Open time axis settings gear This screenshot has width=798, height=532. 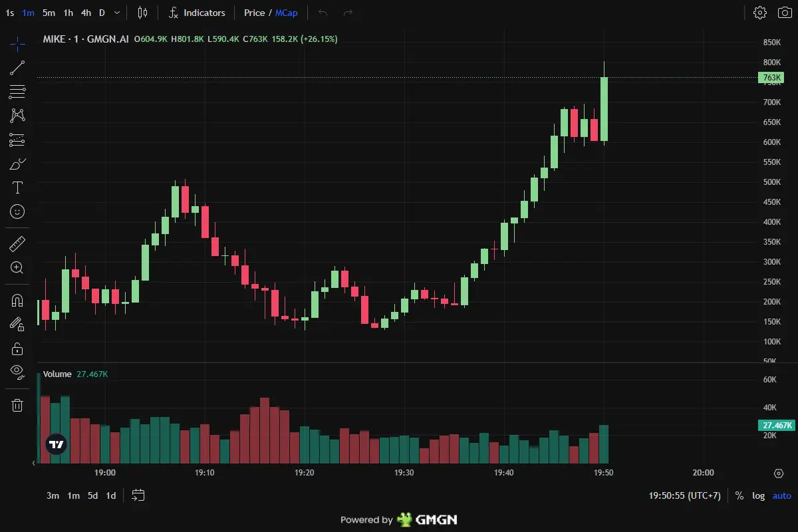tap(779, 473)
